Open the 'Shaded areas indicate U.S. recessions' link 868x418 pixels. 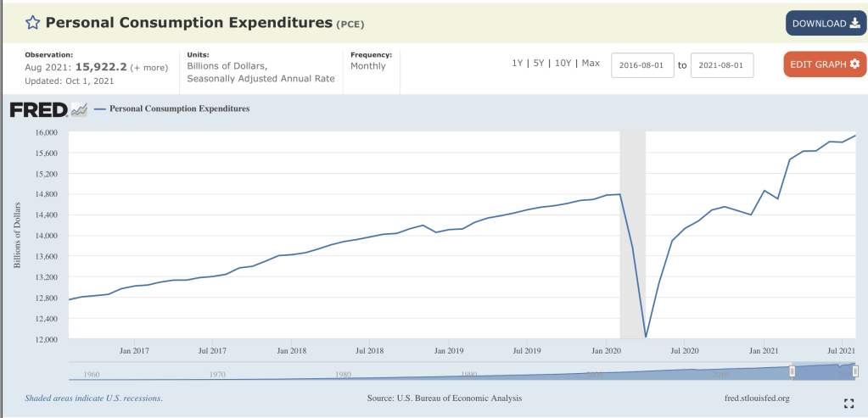(93, 398)
